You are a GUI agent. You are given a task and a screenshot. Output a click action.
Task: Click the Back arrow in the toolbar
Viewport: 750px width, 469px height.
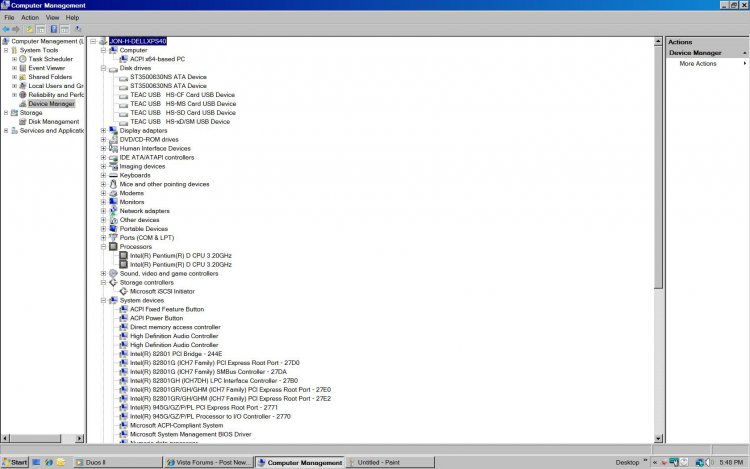5,29
